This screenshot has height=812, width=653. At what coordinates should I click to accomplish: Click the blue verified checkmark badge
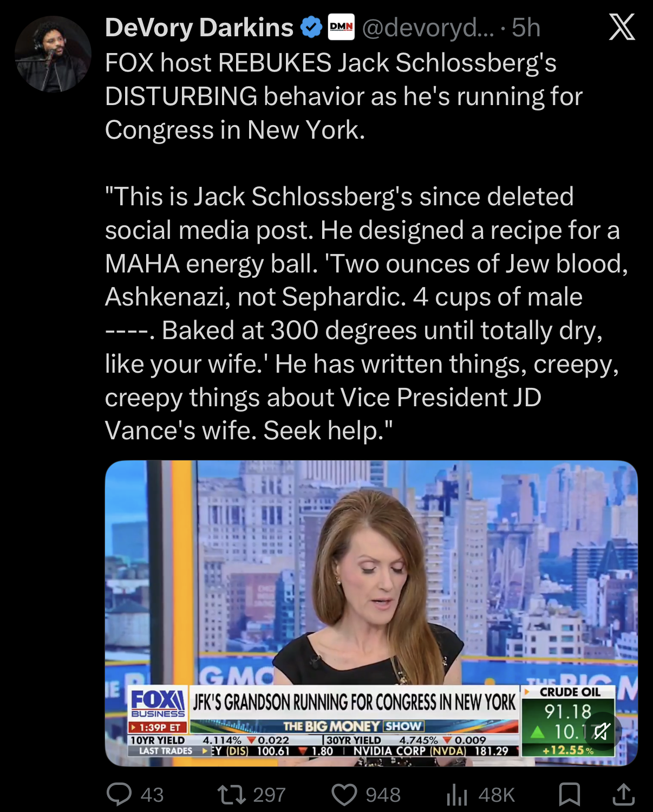click(311, 27)
